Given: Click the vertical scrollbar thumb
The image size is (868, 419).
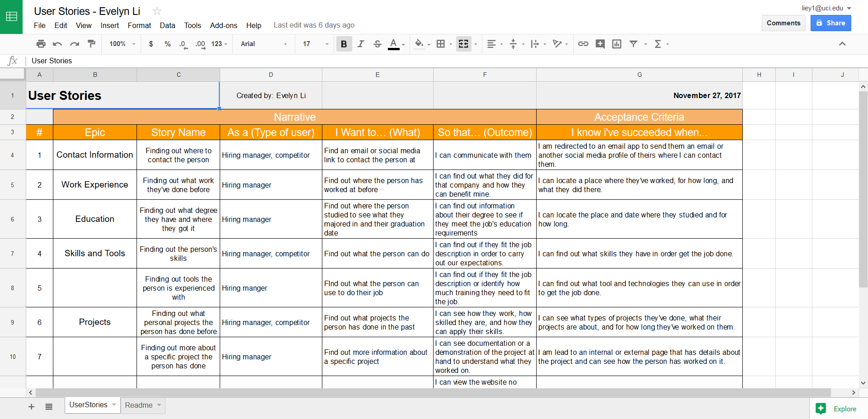Looking at the screenshot, I should 863,189.
